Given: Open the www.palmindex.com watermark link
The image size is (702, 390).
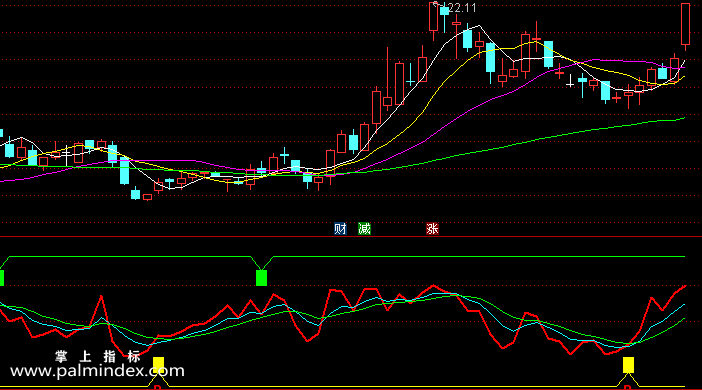Looking at the screenshot, I should pos(97,371).
